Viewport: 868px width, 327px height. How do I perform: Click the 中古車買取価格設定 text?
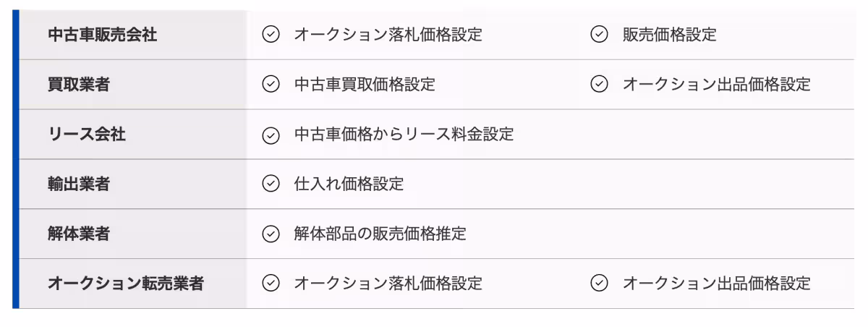coord(365,85)
